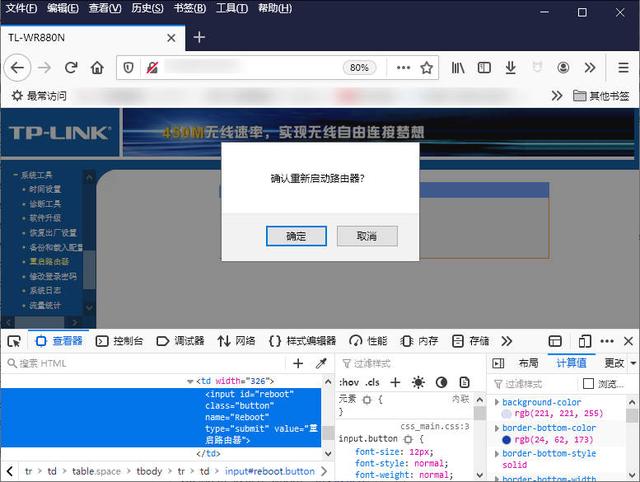Toggle dark color scheme simulation icon
Screen dimensions: 640x482
click(x=441, y=382)
